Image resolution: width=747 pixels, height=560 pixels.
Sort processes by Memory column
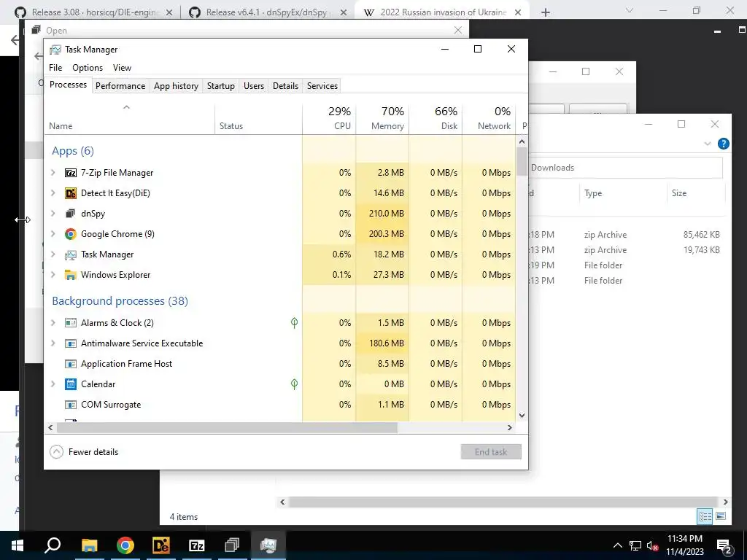click(382, 118)
